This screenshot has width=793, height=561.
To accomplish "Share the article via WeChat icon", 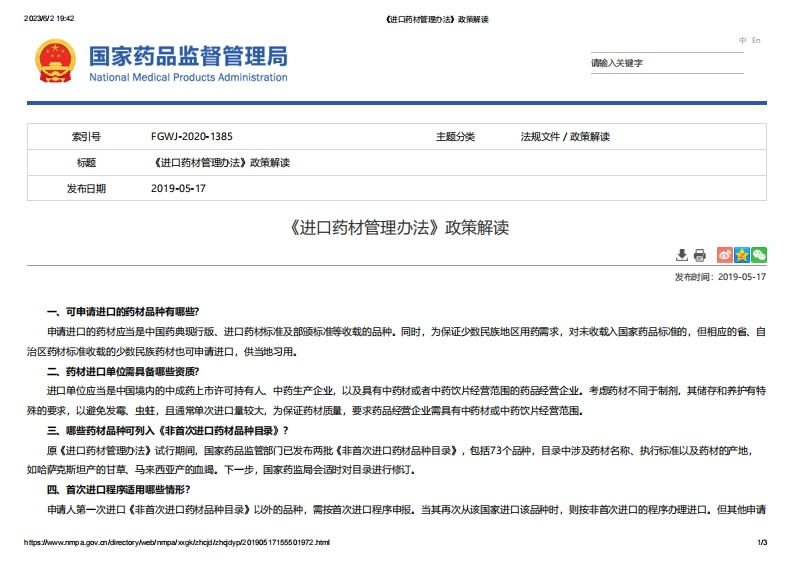I will point(759,255).
